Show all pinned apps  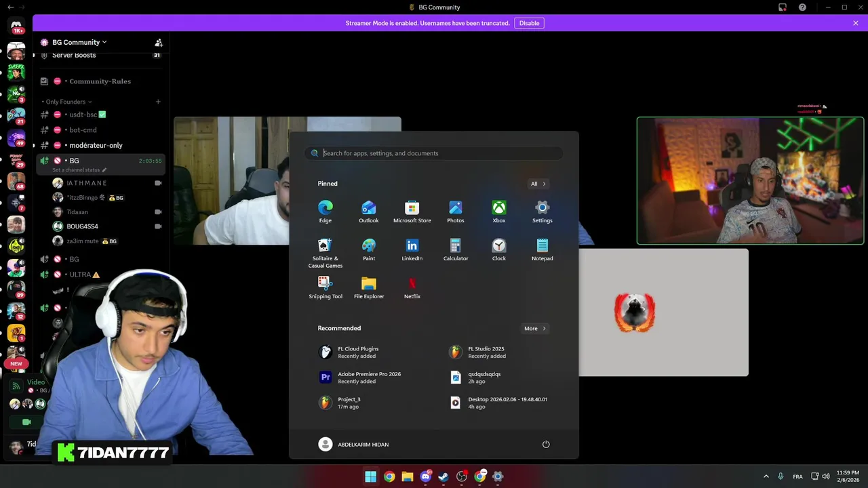coord(538,184)
